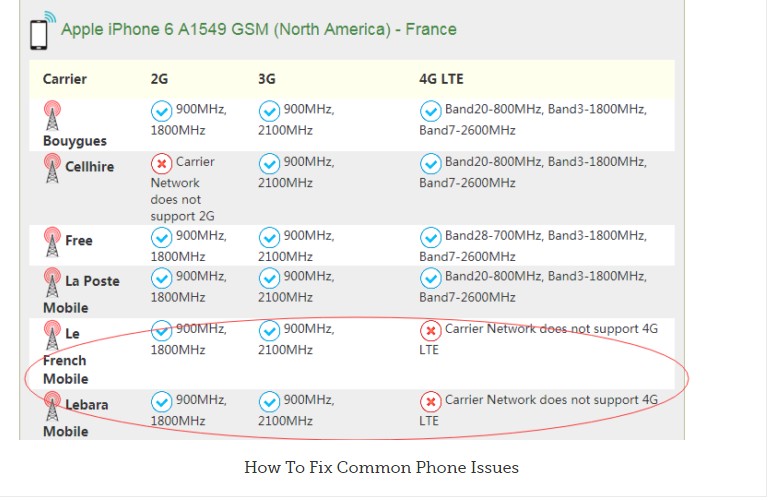Click the Free carrier tower icon
The image size is (773, 501).
click(x=52, y=242)
